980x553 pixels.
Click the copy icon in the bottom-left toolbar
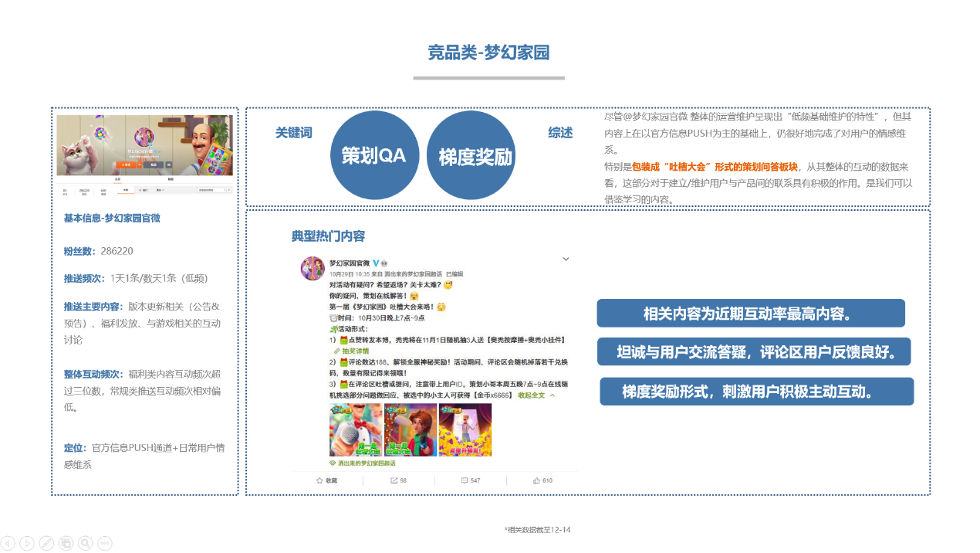[66, 543]
